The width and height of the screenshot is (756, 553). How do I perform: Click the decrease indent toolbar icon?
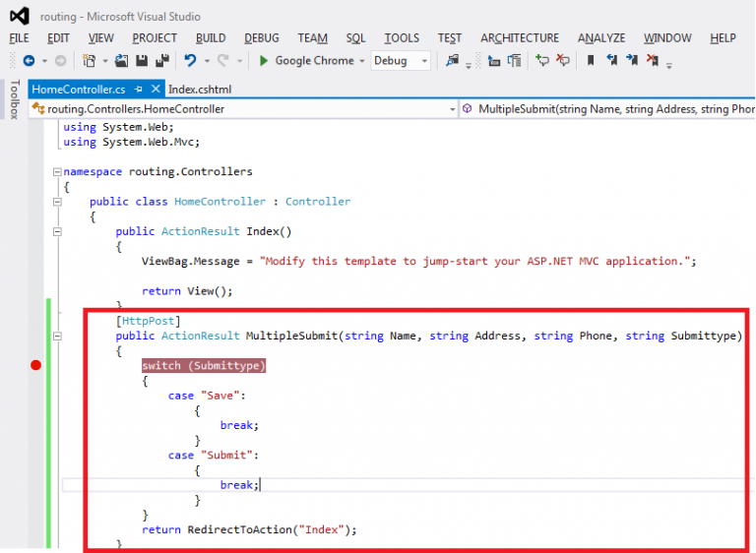pos(494,61)
